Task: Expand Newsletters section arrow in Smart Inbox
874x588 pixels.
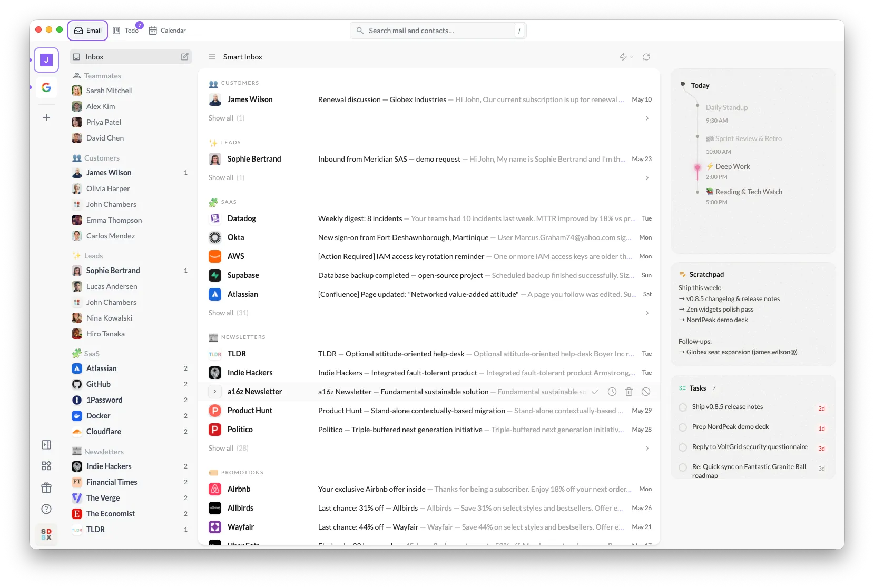Action: click(647, 449)
